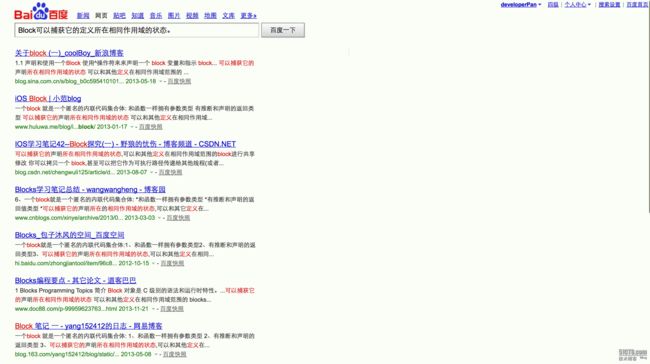Image resolution: width=650 pixels, height=364 pixels.
Task: Switch to the 贴吧 category
Action: 119,16
